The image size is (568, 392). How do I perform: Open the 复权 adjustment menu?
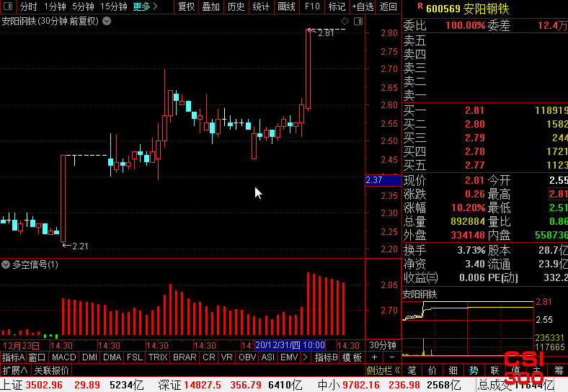(187, 6)
